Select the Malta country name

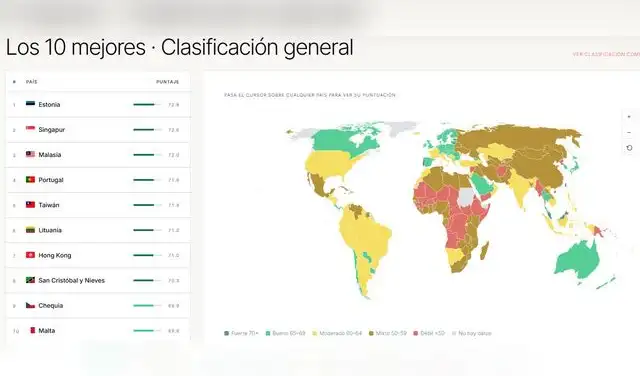tap(47, 331)
